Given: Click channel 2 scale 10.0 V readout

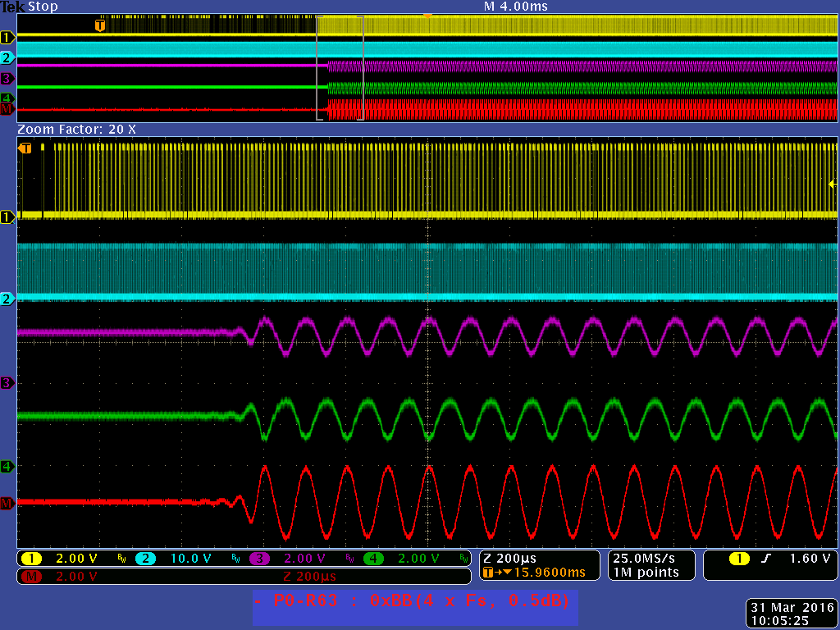Looking at the screenshot, I should 190,559.
